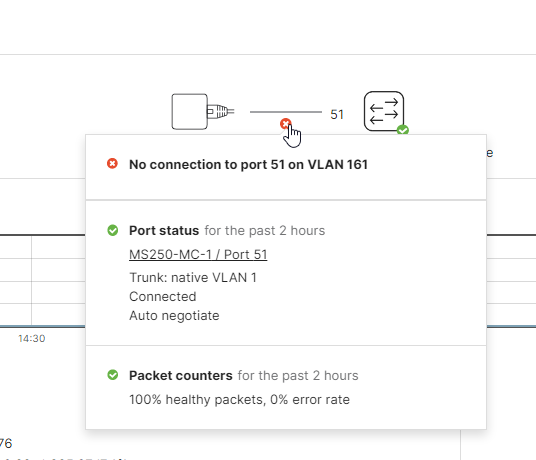The image size is (536, 460).
Task: Click the client device with Ethernet plug icon
Action: point(203,112)
